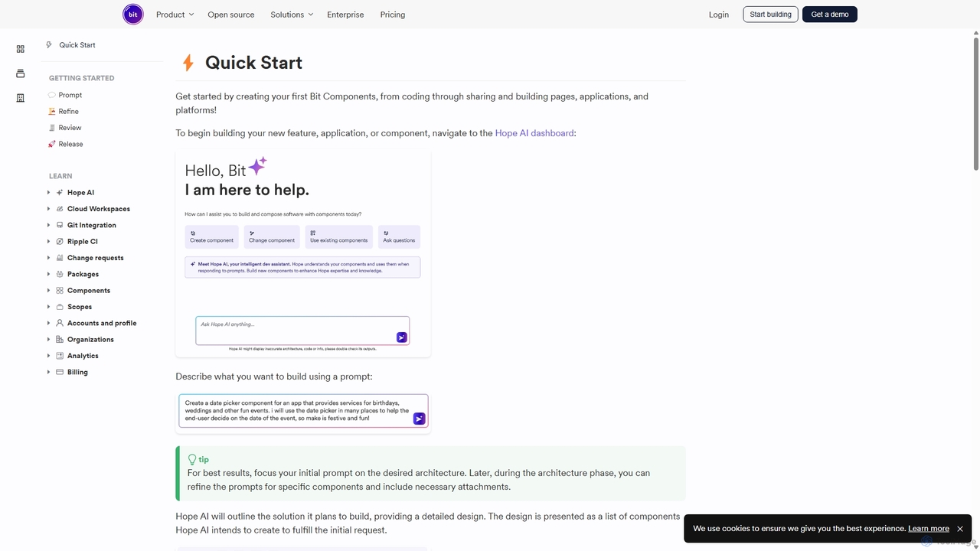Click Learn more in cookie notice

click(929, 529)
